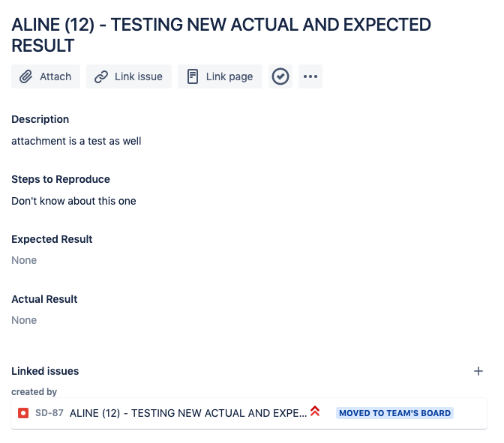
Task: Click the red highest priority arrows icon
Action: (x=315, y=412)
